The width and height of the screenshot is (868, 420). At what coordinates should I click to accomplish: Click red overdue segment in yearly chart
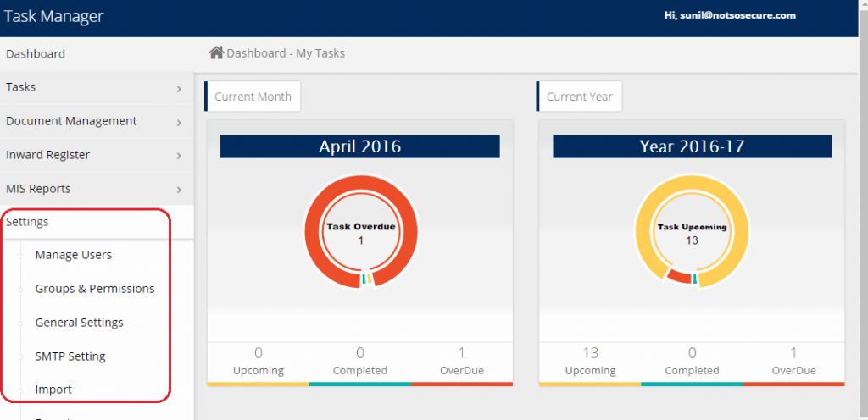tap(680, 276)
